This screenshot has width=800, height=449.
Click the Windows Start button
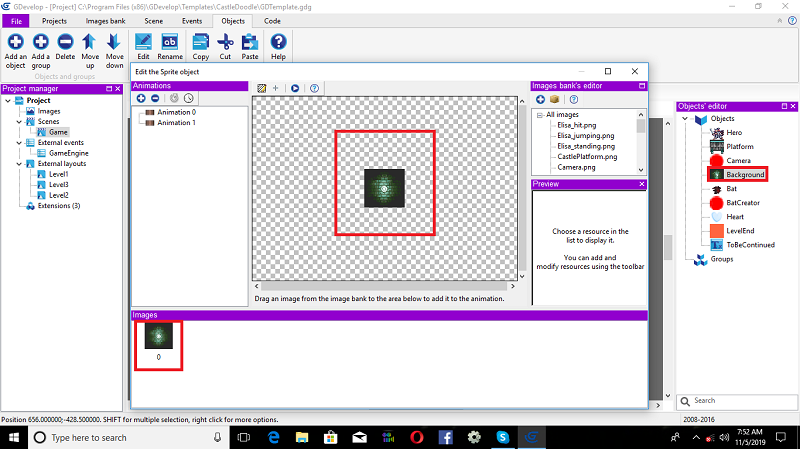tap(14, 438)
